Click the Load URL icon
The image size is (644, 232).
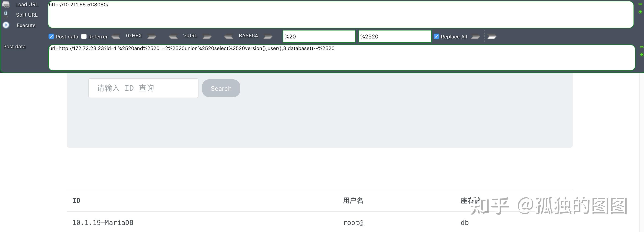point(6,4)
